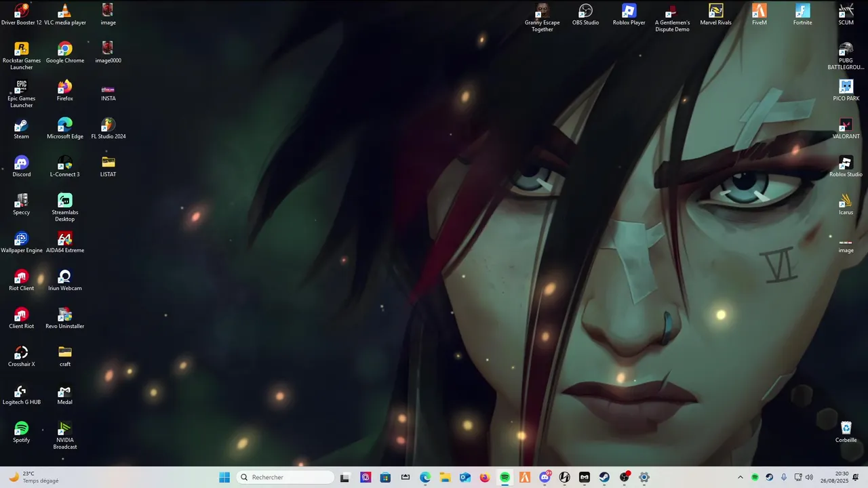Select Microsoft Edge desktop shortcut

[65, 128]
